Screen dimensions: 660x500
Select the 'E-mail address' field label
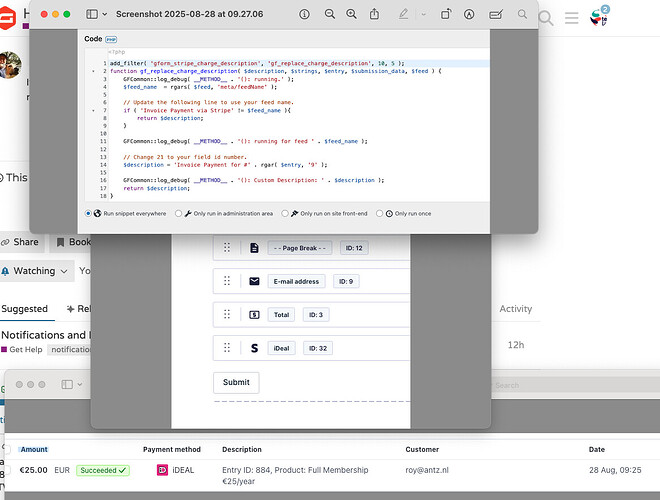296,281
